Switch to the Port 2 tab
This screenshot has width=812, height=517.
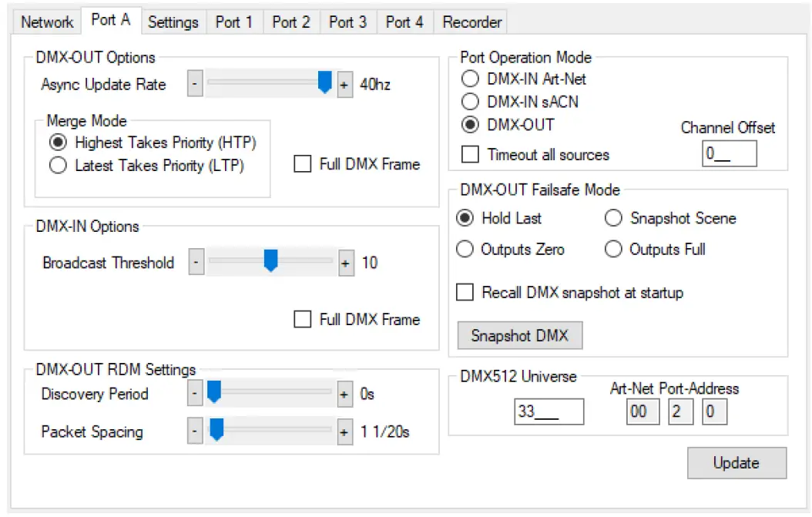[x=291, y=22]
